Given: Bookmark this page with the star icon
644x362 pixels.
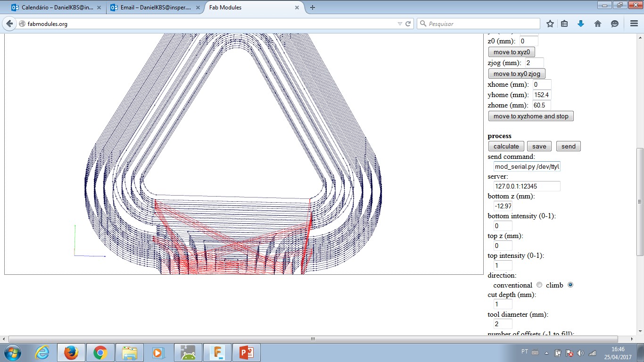Looking at the screenshot, I should coord(550,24).
